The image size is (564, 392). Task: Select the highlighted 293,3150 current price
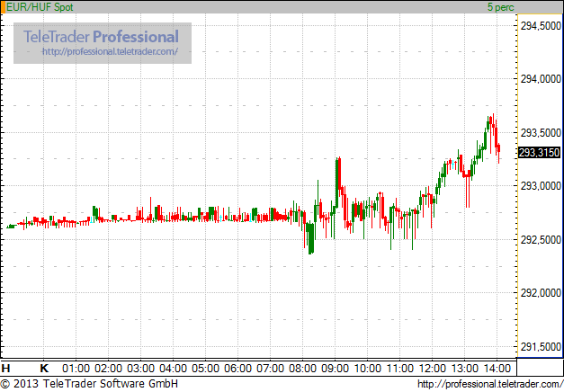539,153
